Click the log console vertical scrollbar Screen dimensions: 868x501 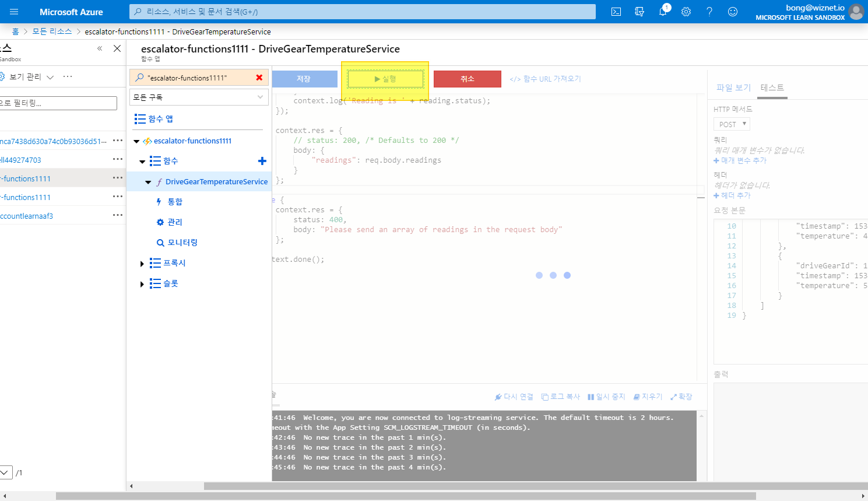coord(701,446)
